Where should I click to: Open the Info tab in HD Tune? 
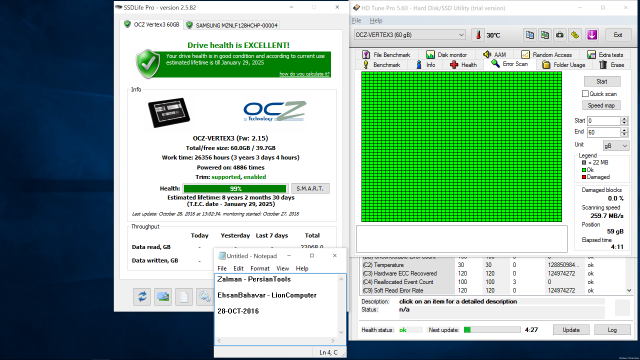[x=425, y=65]
